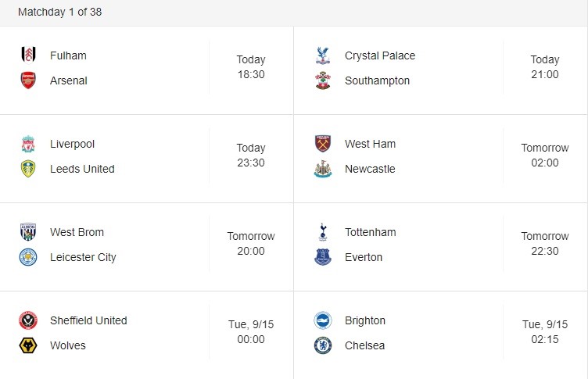Click the Brighton team name
The image size is (588, 379).
coord(365,320)
